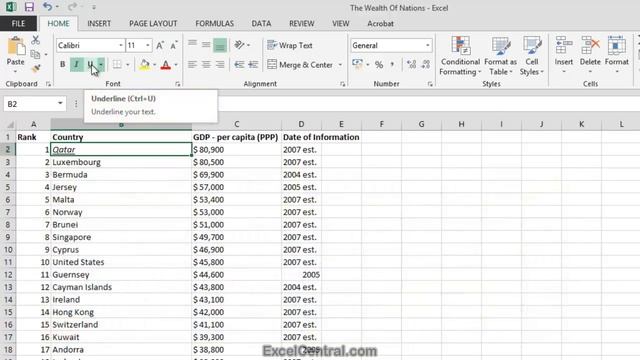Click the Save icon in quick access toolbar
The width and height of the screenshot is (640, 360).
(29, 7)
